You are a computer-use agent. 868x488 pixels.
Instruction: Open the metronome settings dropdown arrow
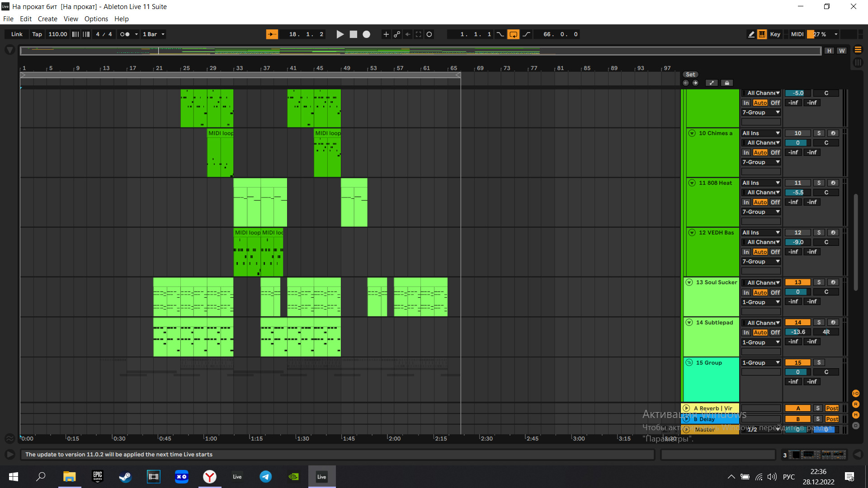pos(136,34)
